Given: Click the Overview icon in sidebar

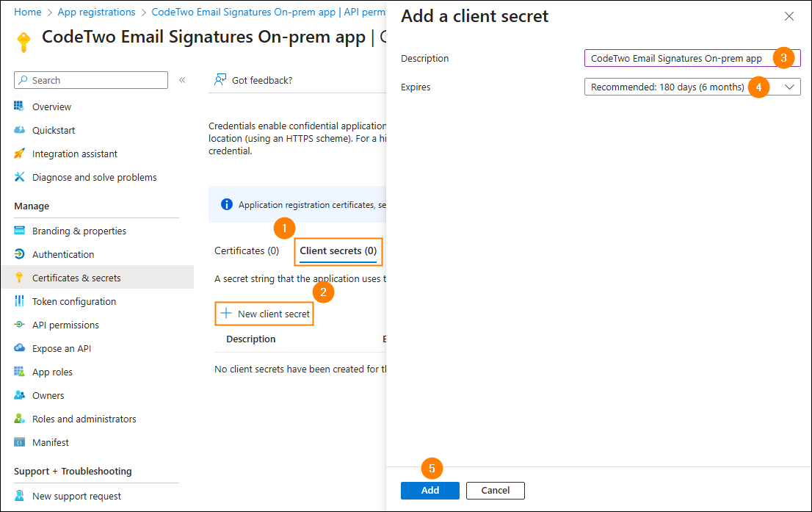Looking at the screenshot, I should (19, 107).
